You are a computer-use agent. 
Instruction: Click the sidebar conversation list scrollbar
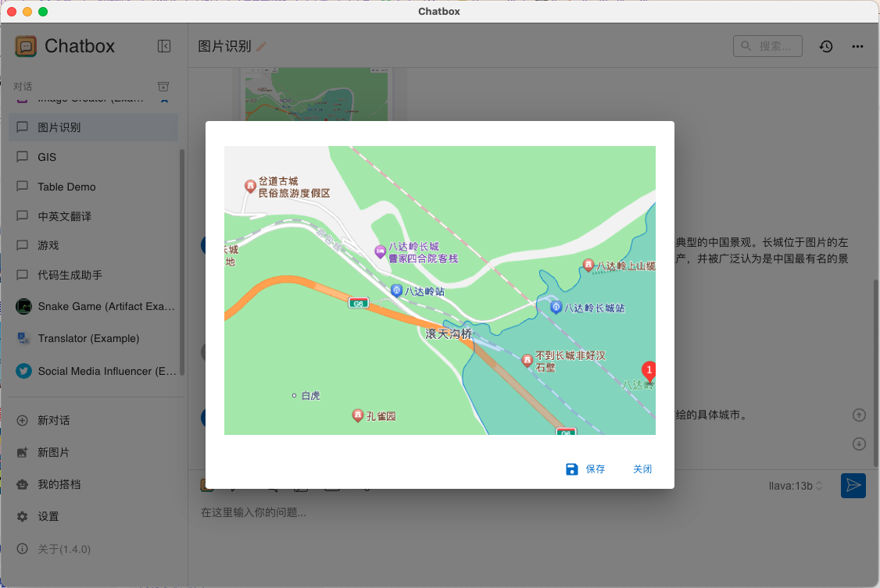pos(182,262)
